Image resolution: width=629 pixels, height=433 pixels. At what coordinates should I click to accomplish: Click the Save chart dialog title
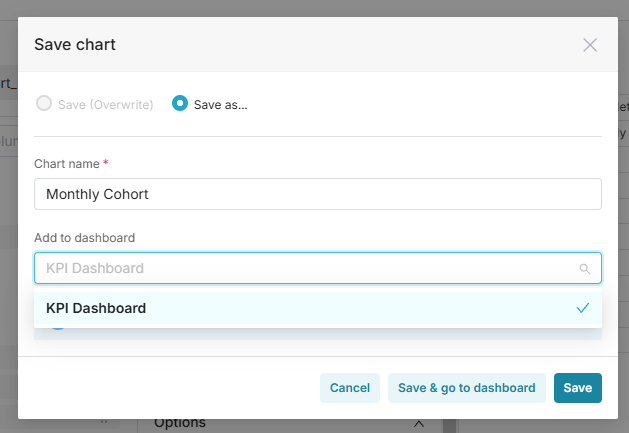pos(75,45)
